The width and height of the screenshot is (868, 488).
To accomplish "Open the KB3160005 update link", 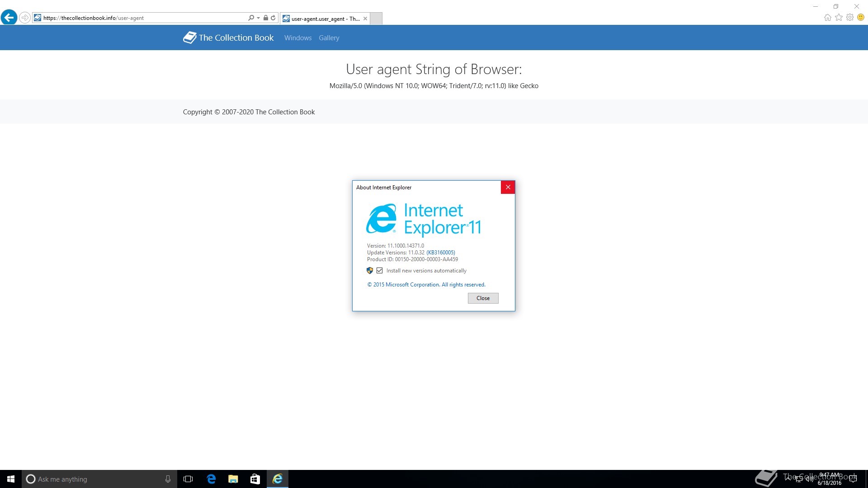I will 440,253.
